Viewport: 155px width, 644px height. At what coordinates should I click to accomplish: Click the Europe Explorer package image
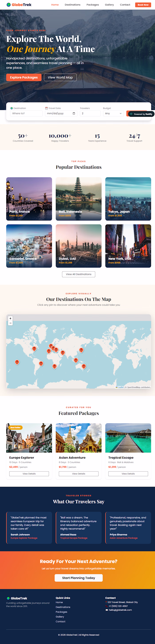pos(29,438)
